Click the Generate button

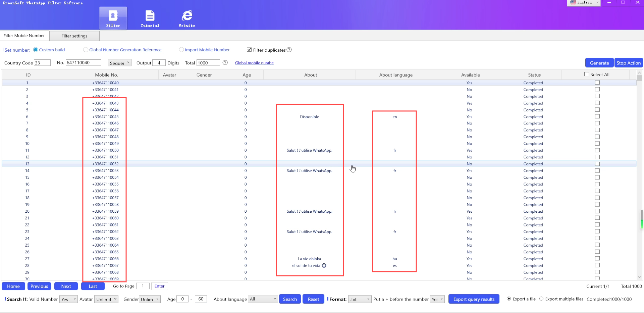coord(599,63)
